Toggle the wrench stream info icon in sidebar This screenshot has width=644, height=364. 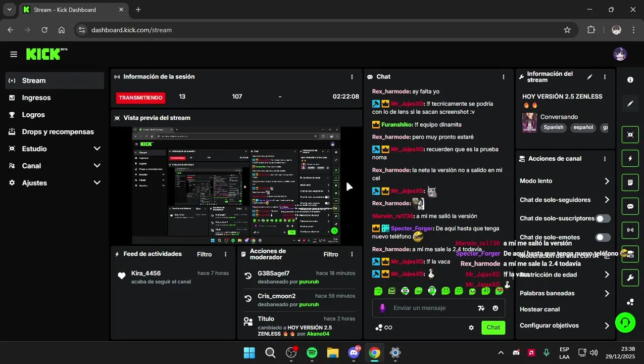[630, 278]
